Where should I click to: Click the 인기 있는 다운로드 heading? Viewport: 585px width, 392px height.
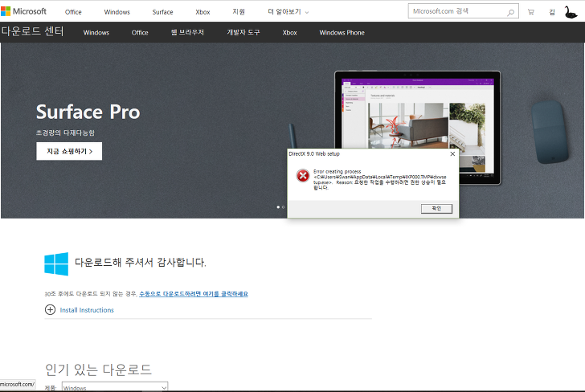point(98,370)
